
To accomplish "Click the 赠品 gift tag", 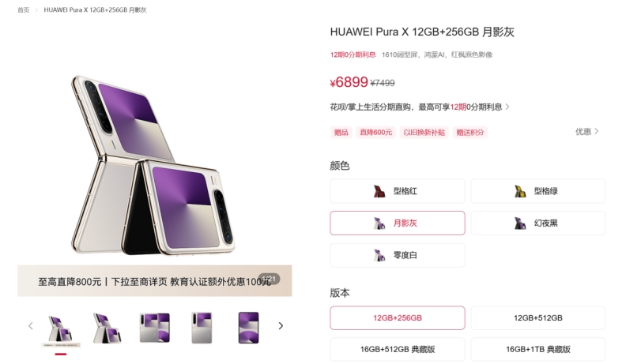I will [x=341, y=133].
